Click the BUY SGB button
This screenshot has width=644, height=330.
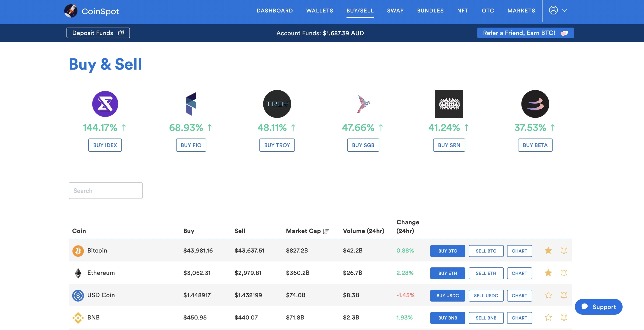[x=363, y=145]
